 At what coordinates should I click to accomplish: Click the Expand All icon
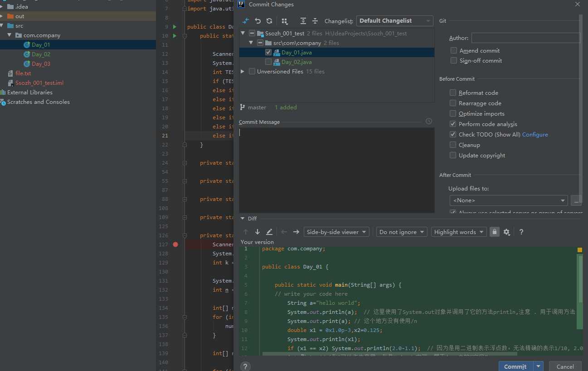coord(303,21)
